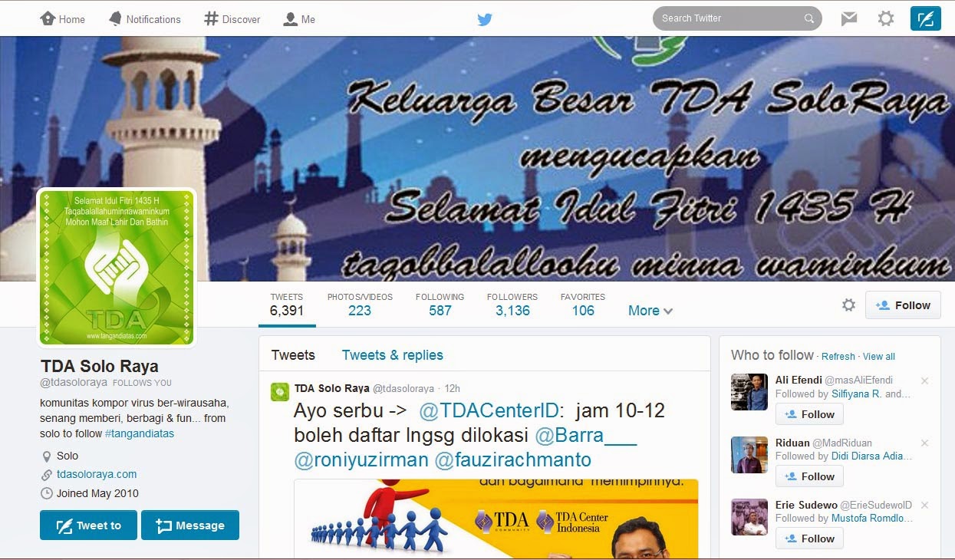Click the @tdasoloraya handle under profile name
The height and width of the screenshot is (560, 955).
click(74, 383)
